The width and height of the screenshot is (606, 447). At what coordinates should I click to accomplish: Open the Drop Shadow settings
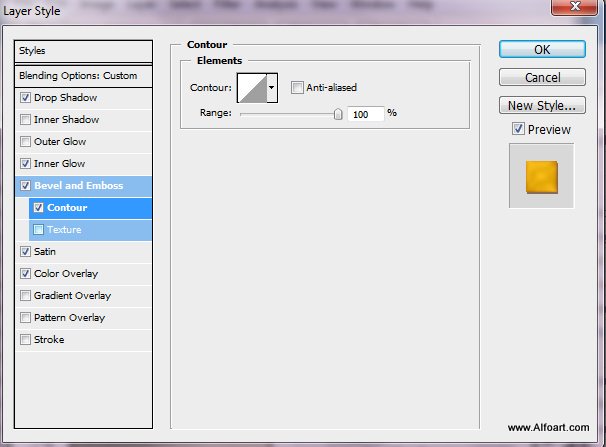click(x=65, y=98)
